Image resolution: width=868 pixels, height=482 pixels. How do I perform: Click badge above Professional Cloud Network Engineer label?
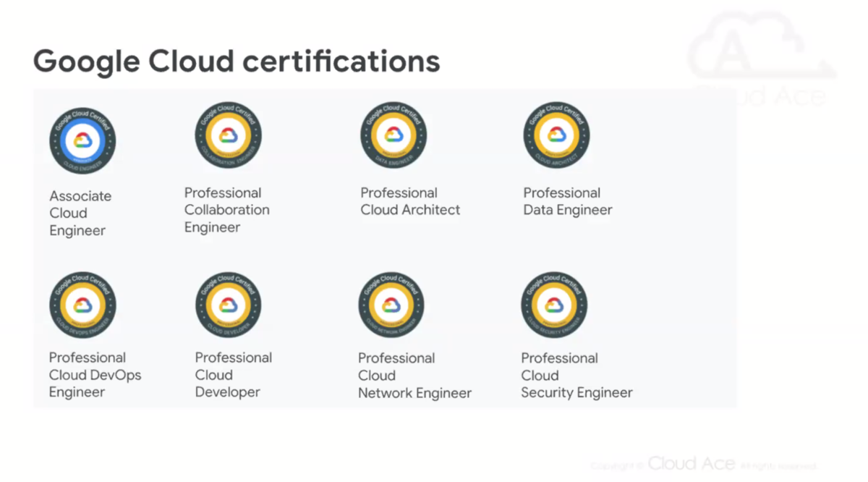pos(391,305)
